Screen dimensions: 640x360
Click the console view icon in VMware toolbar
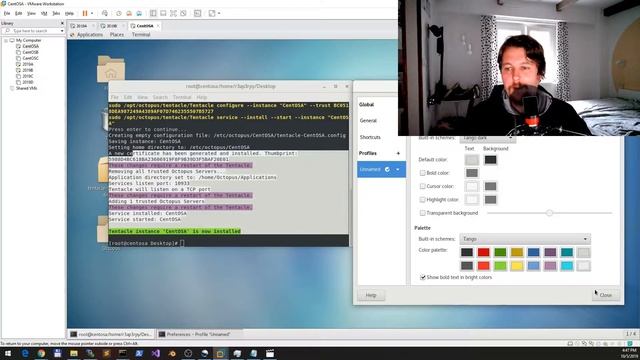[198, 13]
